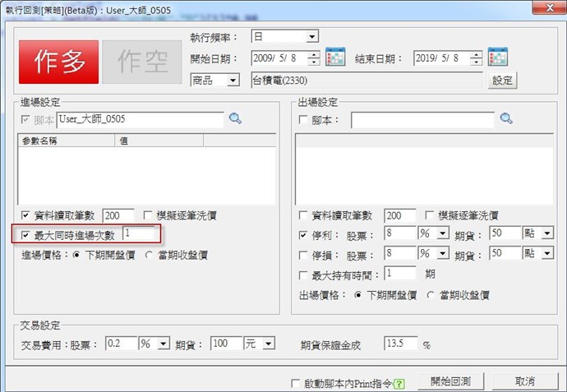The image size is (567, 392).
Task: Select the red 作多 long button
Action: tap(58, 62)
